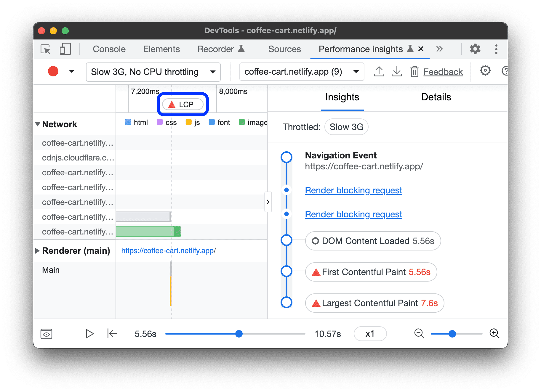Play the recording timeline
The height and width of the screenshot is (392, 541).
pos(89,334)
